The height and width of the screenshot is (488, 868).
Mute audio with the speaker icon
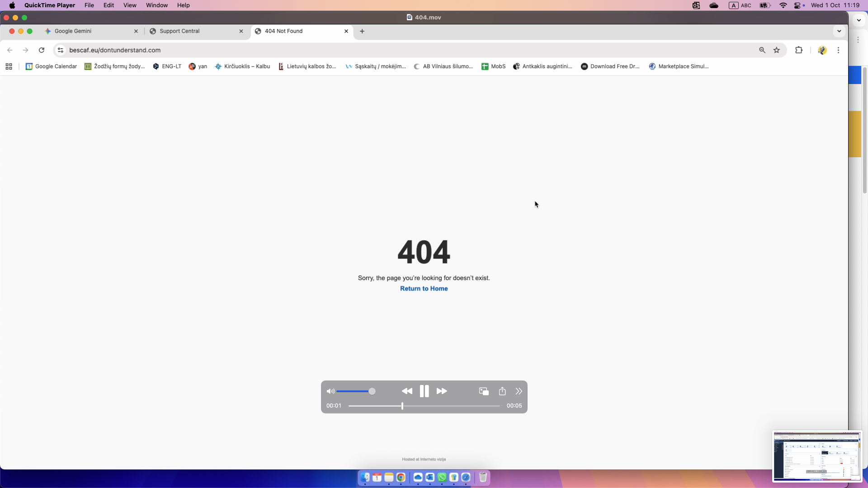tap(330, 391)
